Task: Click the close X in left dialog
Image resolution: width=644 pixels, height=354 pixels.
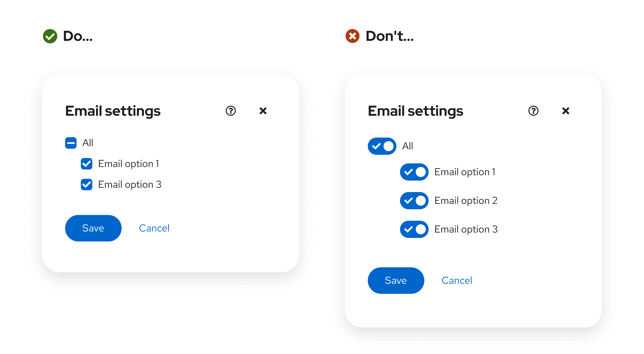Action: (x=263, y=111)
